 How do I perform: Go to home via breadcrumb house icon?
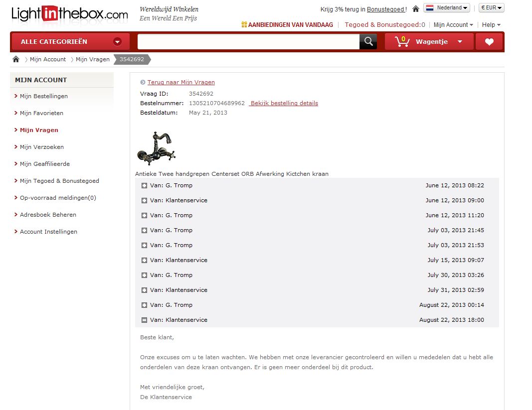[16, 59]
